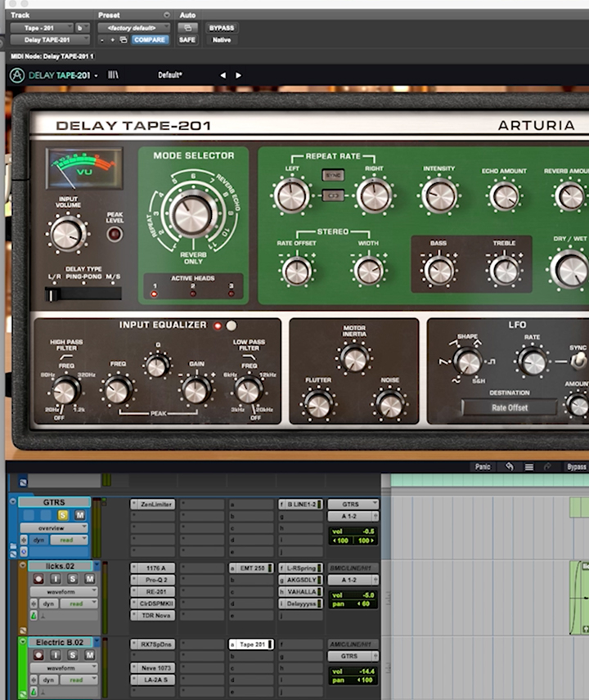Click the licks.02 elastic audio icon
The height and width of the screenshot is (700, 589).
pyautogui.click(x=34, y=616)
